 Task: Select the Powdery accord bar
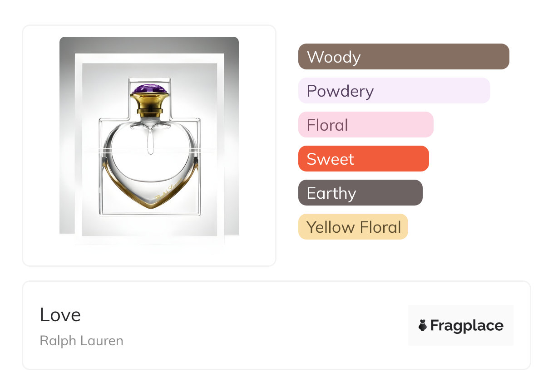(x=394, y=91)
